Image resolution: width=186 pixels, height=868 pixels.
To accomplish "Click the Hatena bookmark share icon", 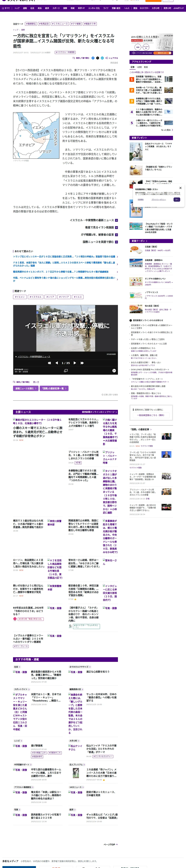I will coord(102,58).
